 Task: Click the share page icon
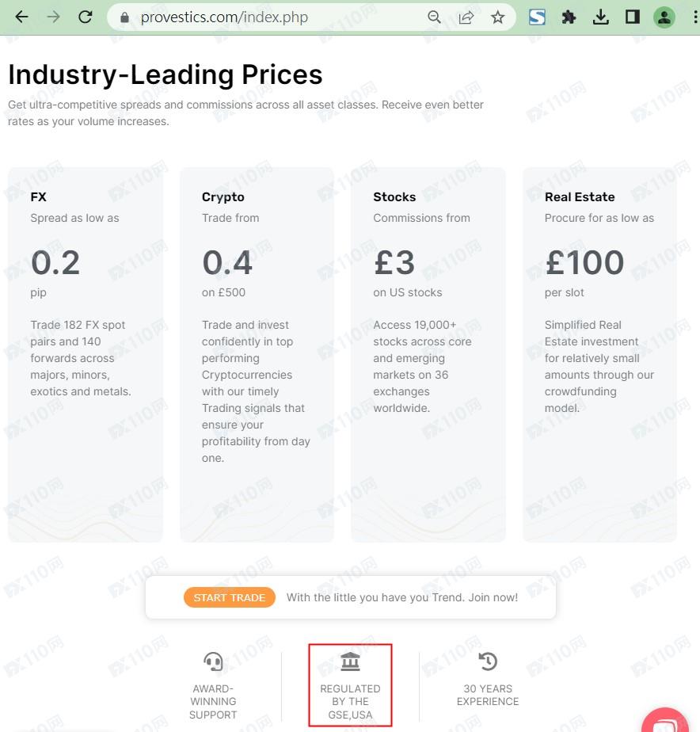pyautogui.click(x=466, y=17)
